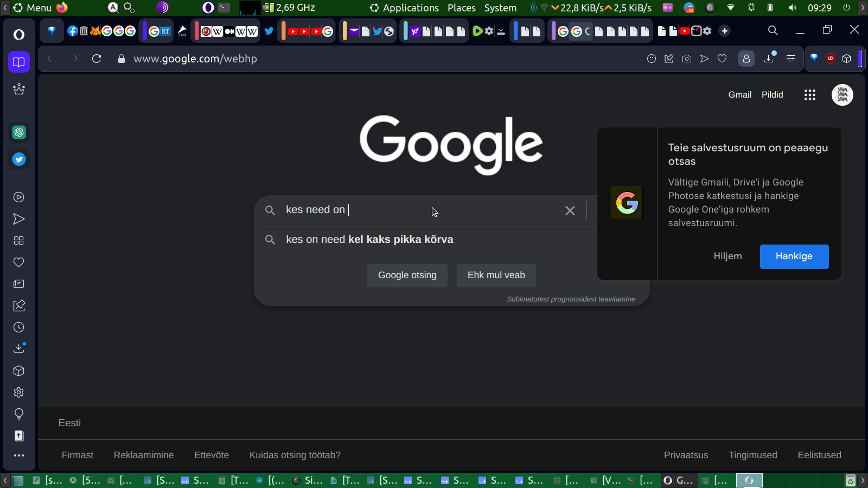Search open tabs with magnifier icon
Image resolution: width=868 pixels, height=488 pixels.
[773, 30]
